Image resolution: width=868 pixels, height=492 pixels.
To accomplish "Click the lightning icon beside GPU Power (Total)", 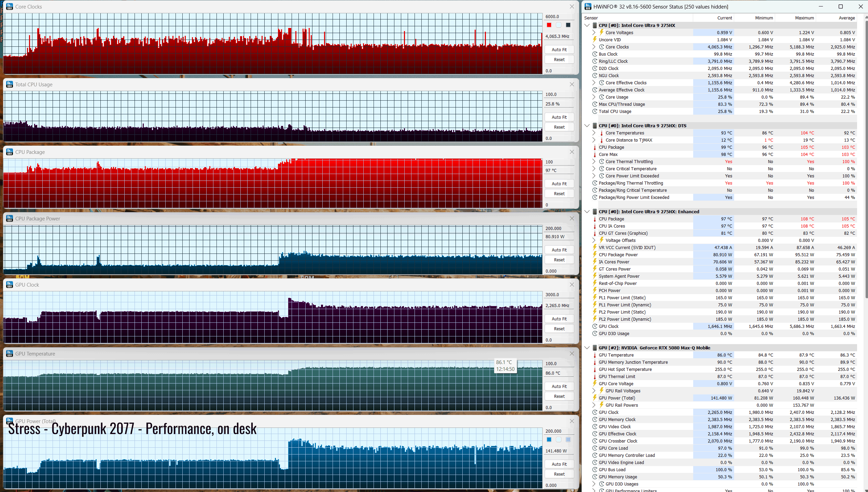I will tap(594, 398).
